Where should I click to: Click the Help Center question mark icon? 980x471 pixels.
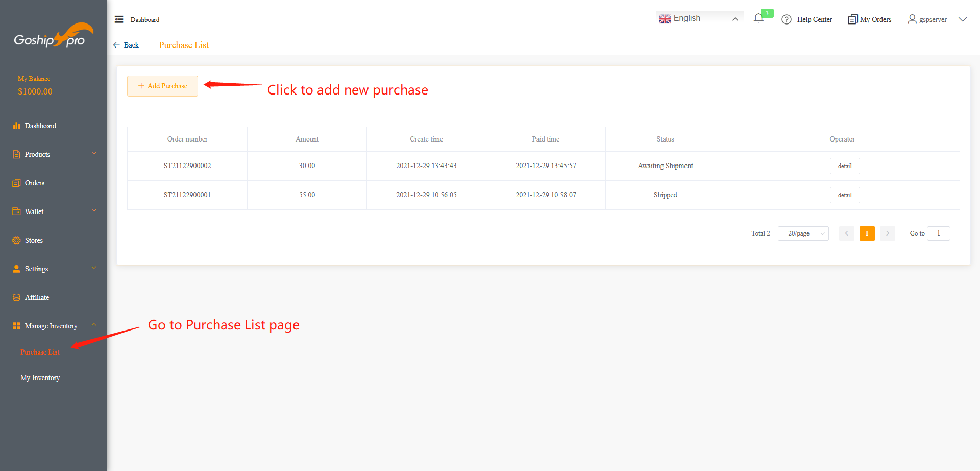coord(787,20)
